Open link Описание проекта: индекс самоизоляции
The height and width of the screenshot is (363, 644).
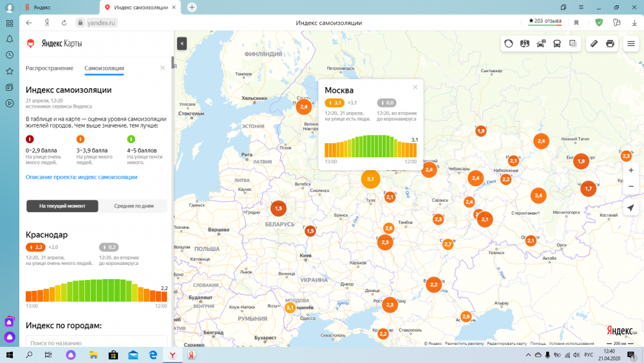(x=81, y=177)
